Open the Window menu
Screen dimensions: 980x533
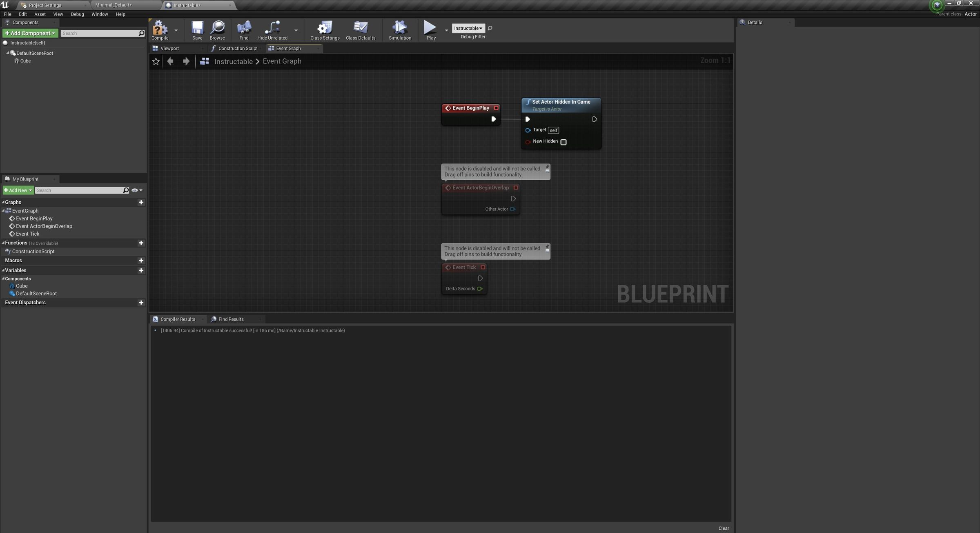[x=99, y=14]
